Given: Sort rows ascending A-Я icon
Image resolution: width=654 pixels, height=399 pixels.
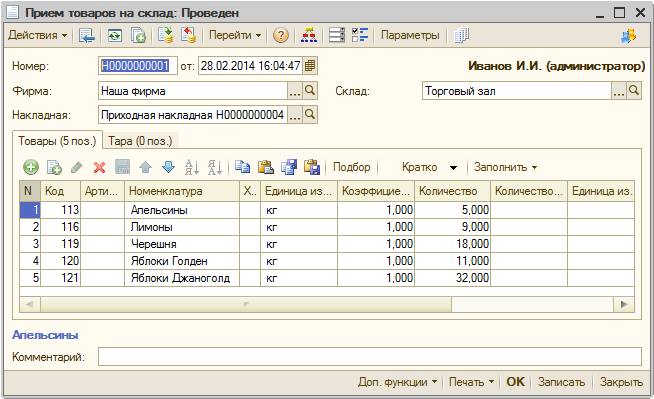Looking at the screenshot, I should pos(191,167).
